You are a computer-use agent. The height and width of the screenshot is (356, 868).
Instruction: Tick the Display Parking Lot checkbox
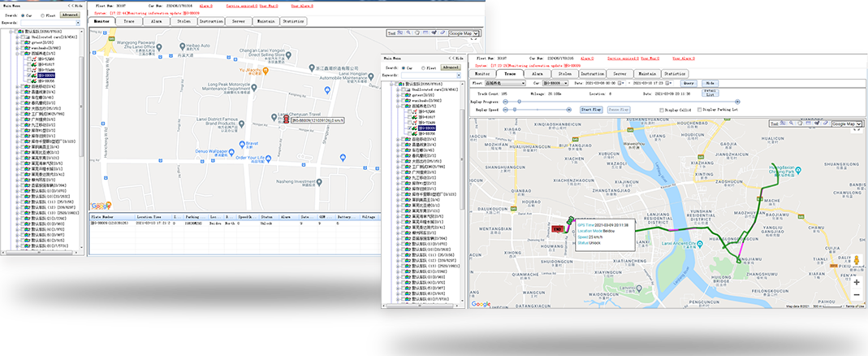[698, 108]
